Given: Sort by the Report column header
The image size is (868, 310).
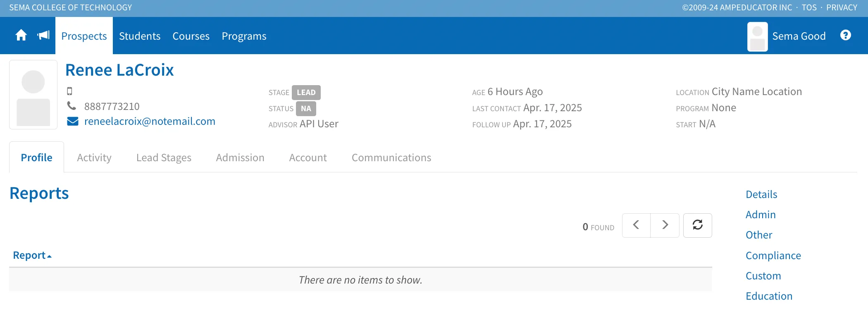Looking at the screenshot, I should (x=32, y=255).
